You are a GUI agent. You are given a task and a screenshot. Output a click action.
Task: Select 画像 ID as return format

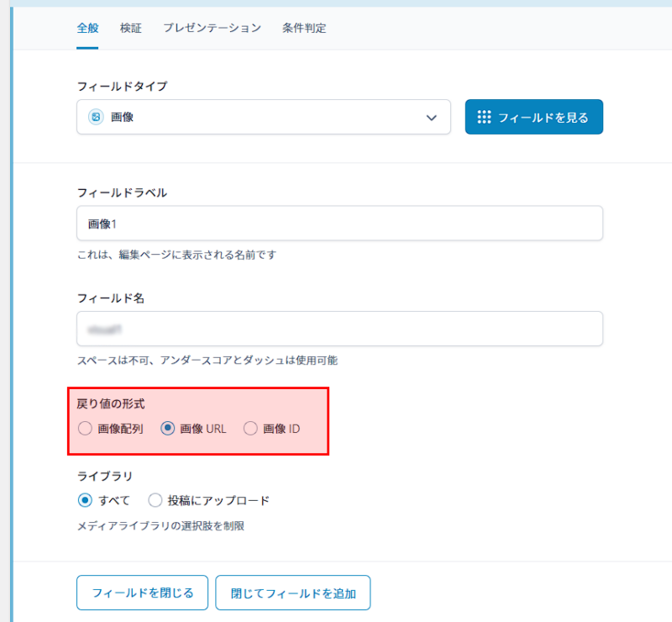pos(250,429)
